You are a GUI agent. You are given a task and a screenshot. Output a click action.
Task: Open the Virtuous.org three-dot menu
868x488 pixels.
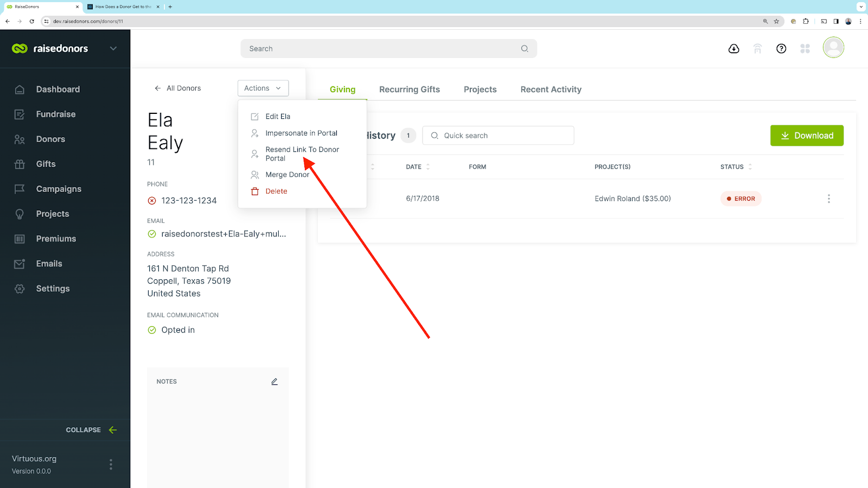111,464
